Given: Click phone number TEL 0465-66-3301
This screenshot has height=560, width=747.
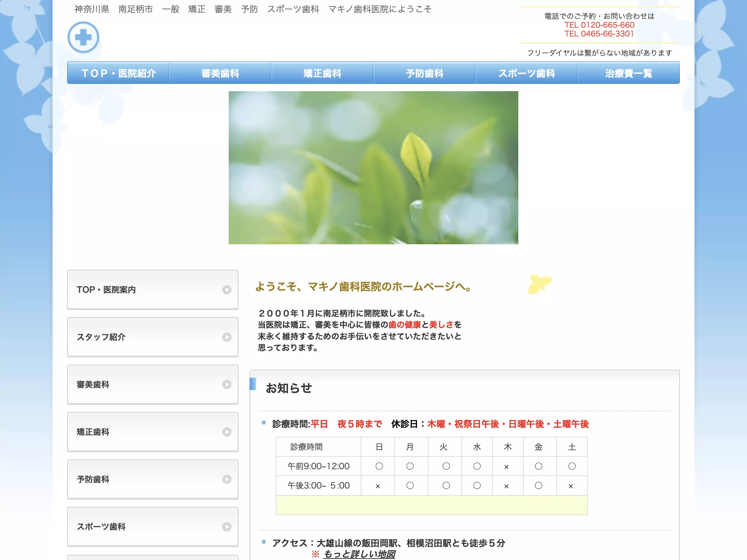Looking at the screenshot, I should tap(599, 34).
